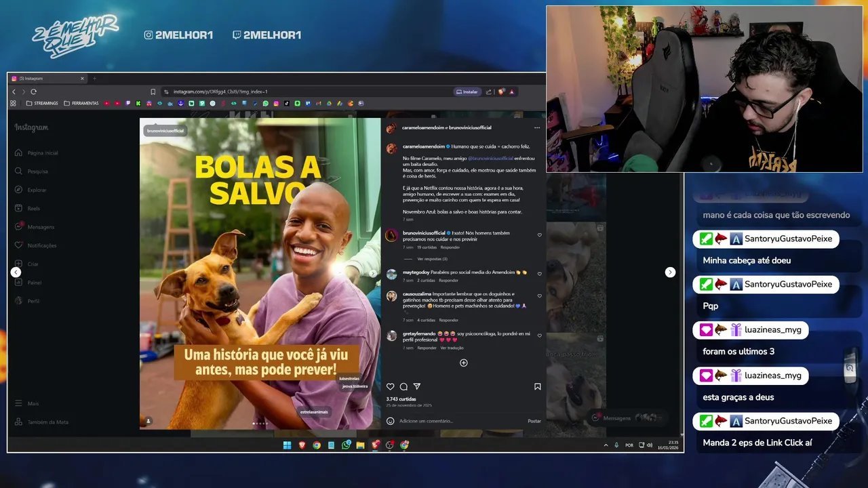Like maytegodoy's comment

[x=540, y=274]
